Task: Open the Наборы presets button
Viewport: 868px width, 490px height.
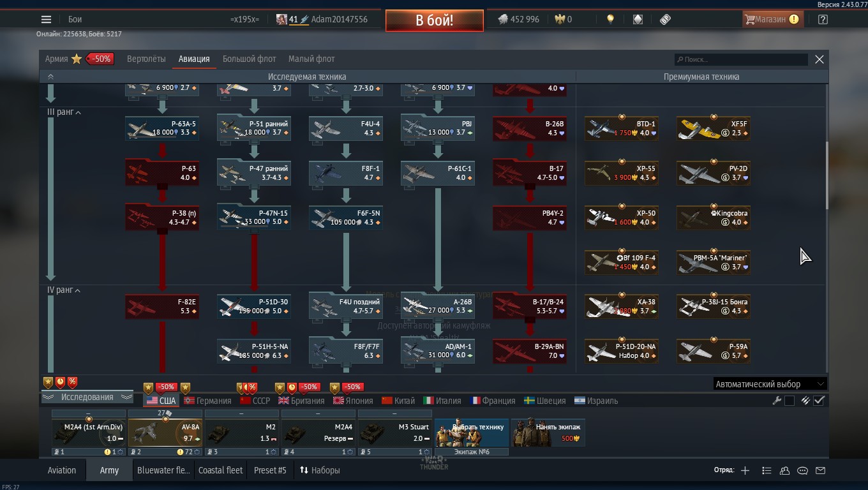Action: (320, 470)
